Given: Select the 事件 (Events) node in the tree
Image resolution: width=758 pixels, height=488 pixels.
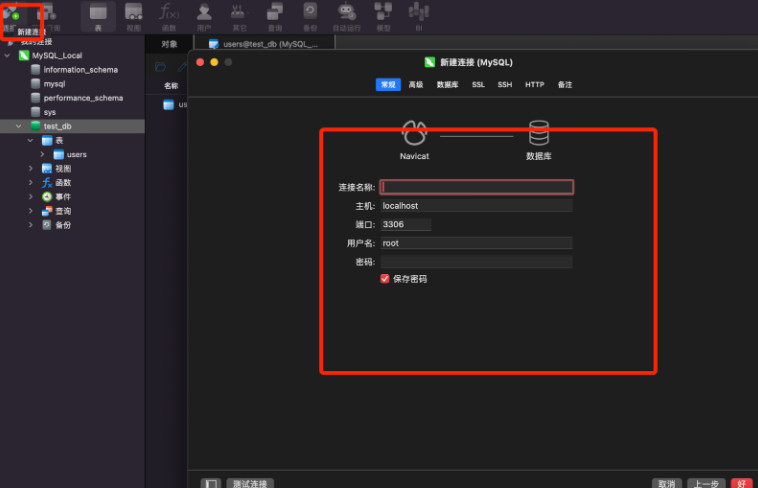Looking at the screenshot, I should click(x=63, y=196).
